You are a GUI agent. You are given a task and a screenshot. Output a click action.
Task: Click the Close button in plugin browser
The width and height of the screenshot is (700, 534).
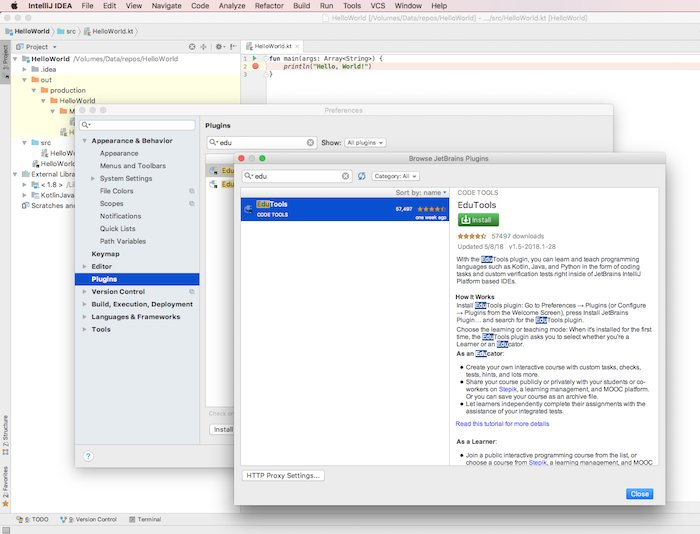(x=639, y=494)
